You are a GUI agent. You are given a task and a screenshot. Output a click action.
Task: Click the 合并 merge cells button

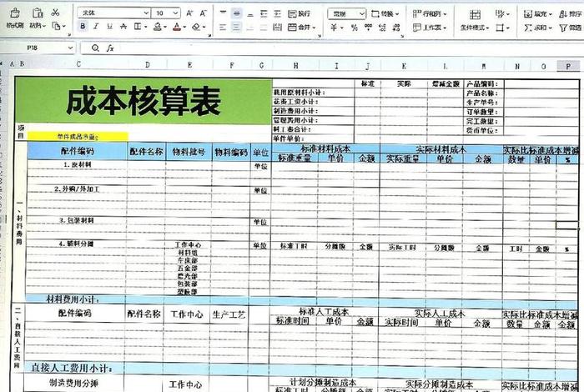click(302, 28)
